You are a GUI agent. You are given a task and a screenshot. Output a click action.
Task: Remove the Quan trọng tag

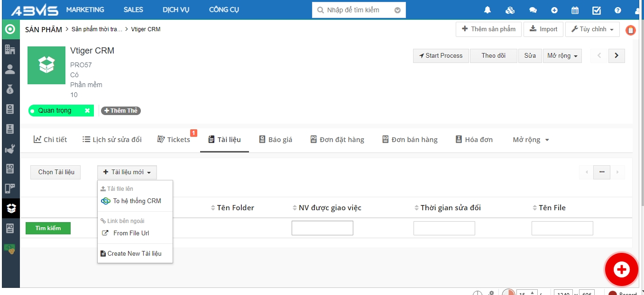point(87,111)
